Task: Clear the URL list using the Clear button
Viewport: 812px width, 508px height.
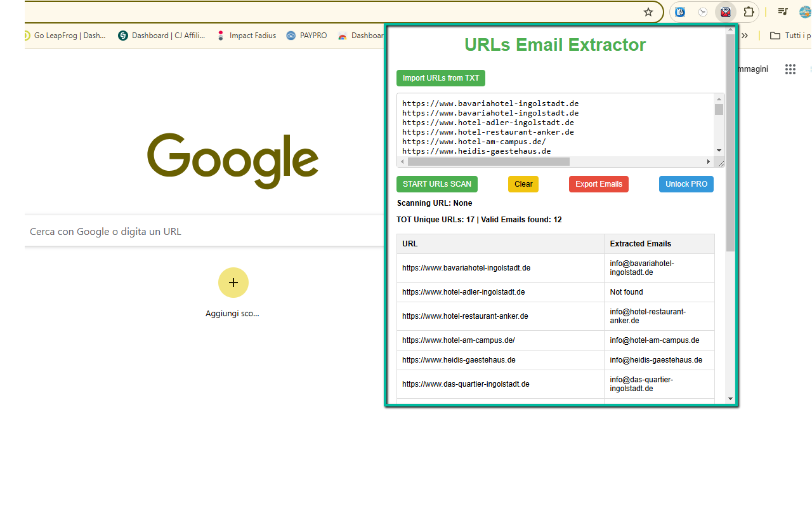Action: [523, 184]
